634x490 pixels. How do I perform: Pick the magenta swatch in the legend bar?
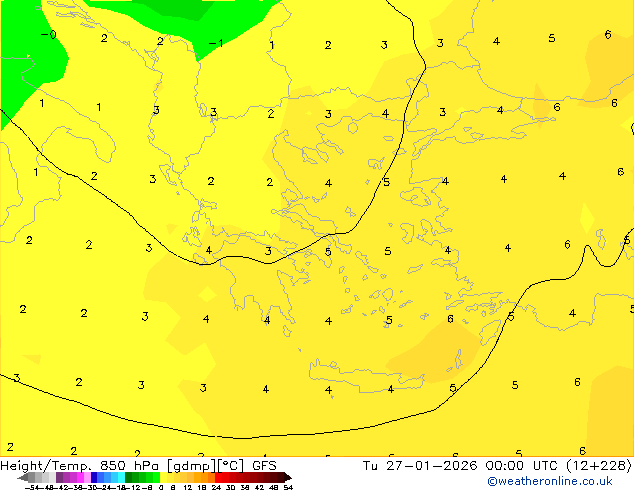tap(80, 477)
